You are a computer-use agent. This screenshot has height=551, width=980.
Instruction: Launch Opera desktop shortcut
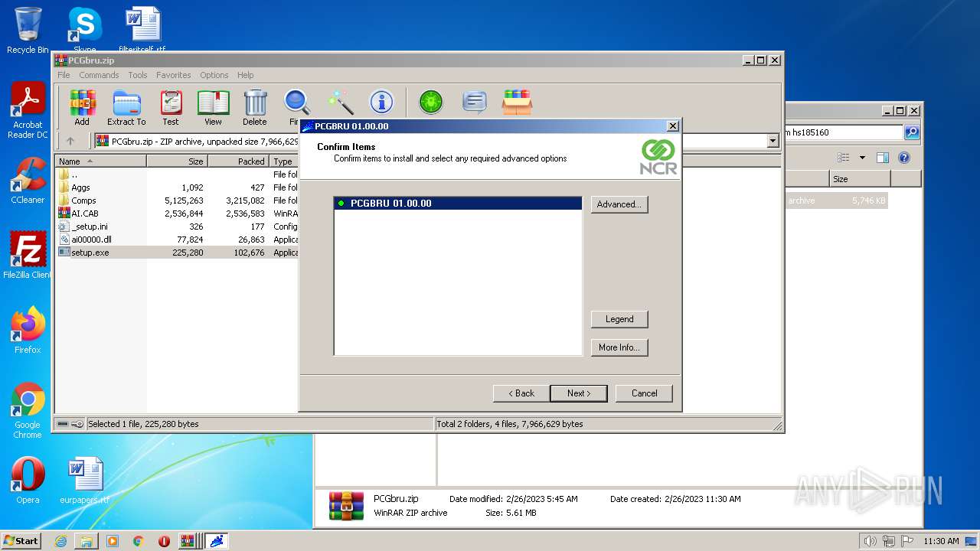click(28, 481)
